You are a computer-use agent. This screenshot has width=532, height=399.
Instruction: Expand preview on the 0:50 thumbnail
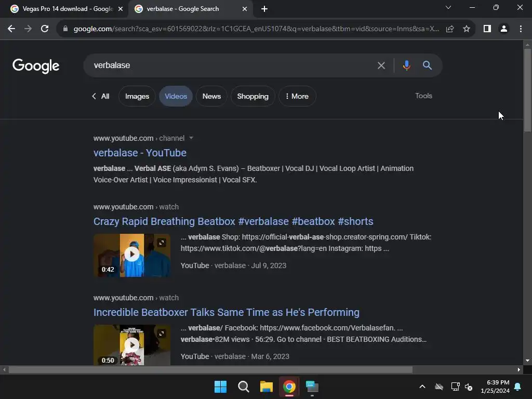click(162, 334)
